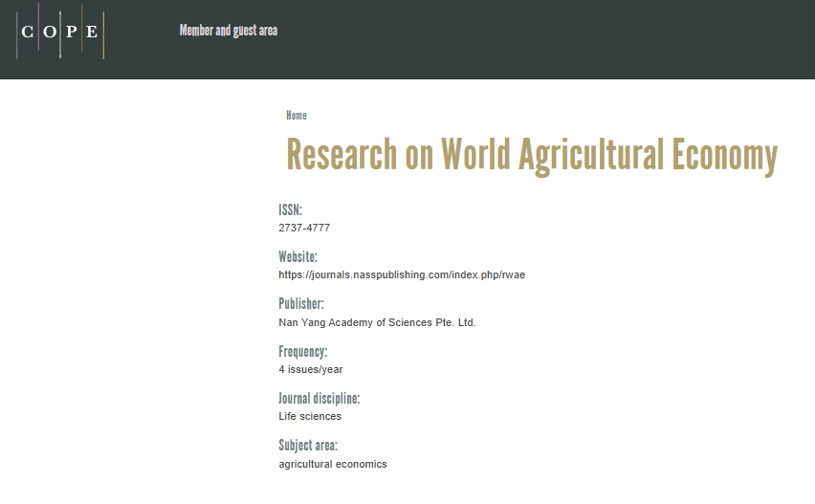Click the Website label
815x504 pixels.
coord(297,256)
